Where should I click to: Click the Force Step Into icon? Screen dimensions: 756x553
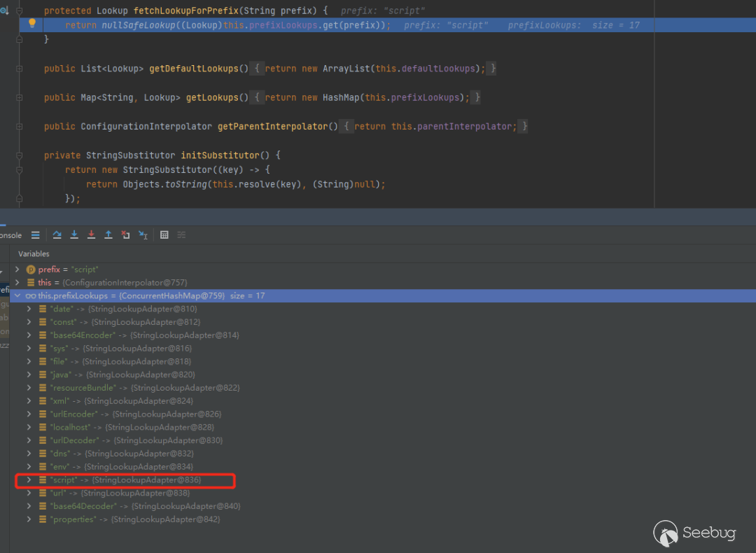point(91,234)
